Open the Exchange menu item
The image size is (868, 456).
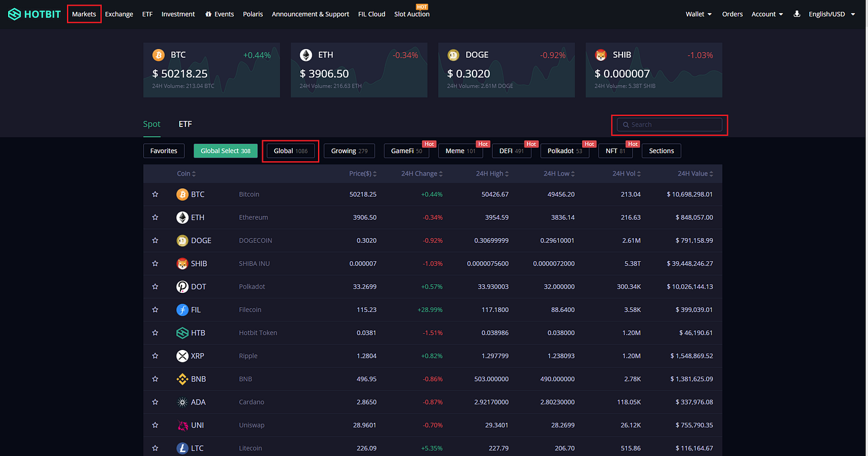[x=119, y=14]
